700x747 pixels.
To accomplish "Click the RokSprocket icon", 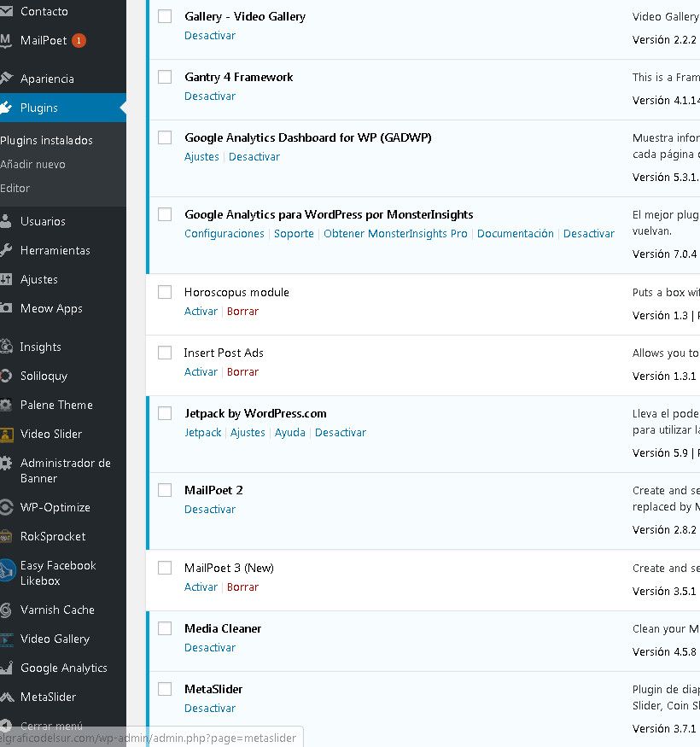I will pyautogui.click(x=6, y=536).
